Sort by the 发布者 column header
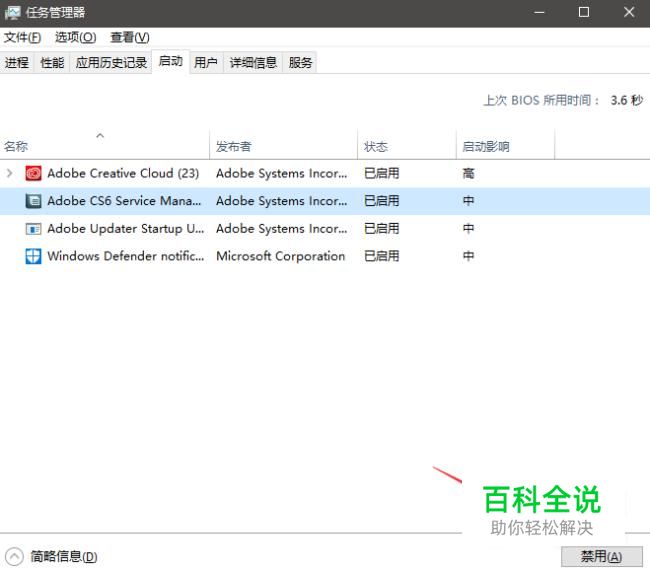The image size is (650, 571). pyautogui.click(x=284, y=144)
